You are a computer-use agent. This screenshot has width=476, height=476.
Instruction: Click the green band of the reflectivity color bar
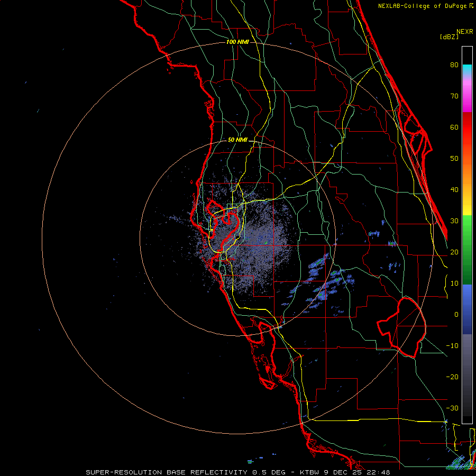[x=467, y=250]
